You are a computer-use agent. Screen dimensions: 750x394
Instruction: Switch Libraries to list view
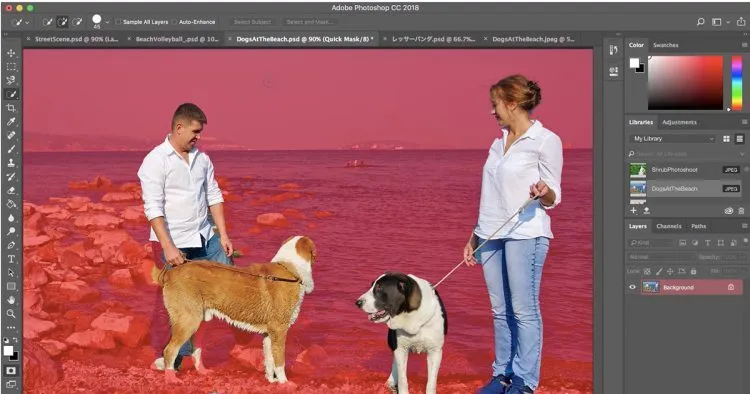click(739, 139)
